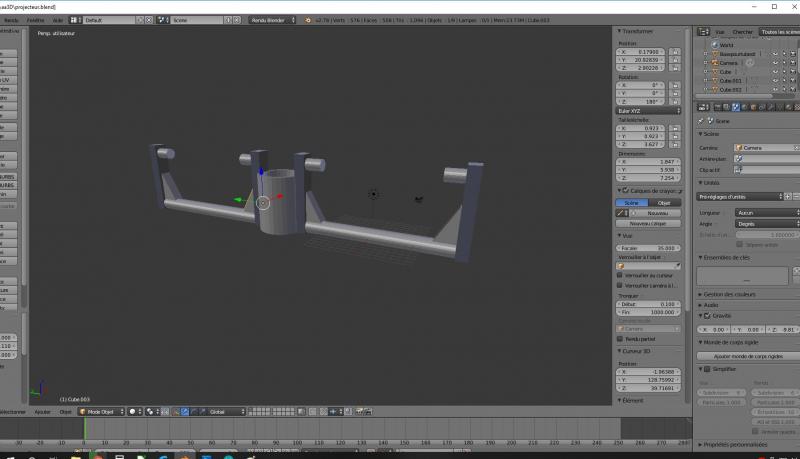Toggle the Simplifier checkbox
800x459 pixels.
click(x=707, y=369)
